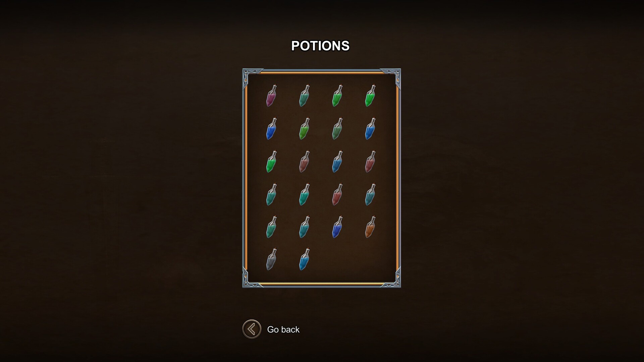Pick the light blue potion in the last row
Image resolution: width=644 pixels, height=362 pixels.
coord(304,260)
